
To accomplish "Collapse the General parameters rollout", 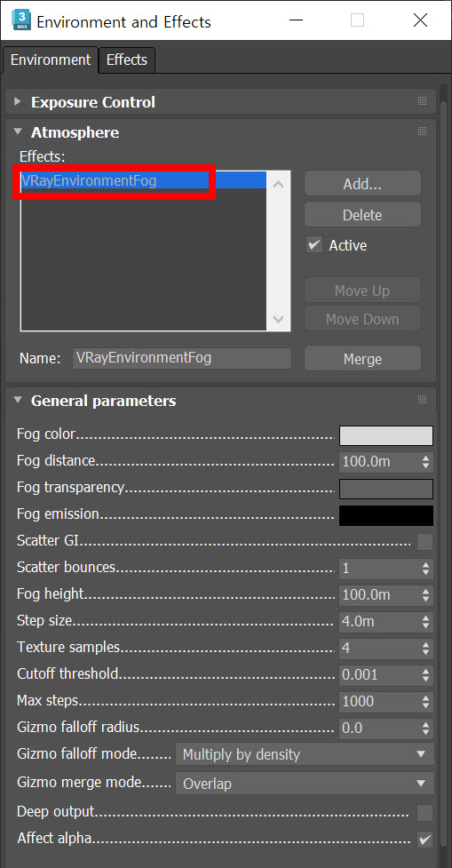I will pos(18,400).
